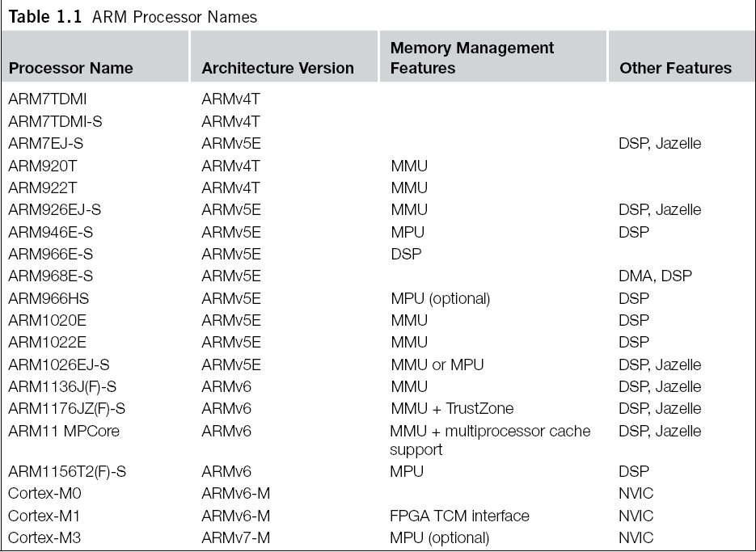Image resolution: width=756 pixels, height=552 pixels.
Task: Click the Architecture Version column header
Action: (277, 68)
